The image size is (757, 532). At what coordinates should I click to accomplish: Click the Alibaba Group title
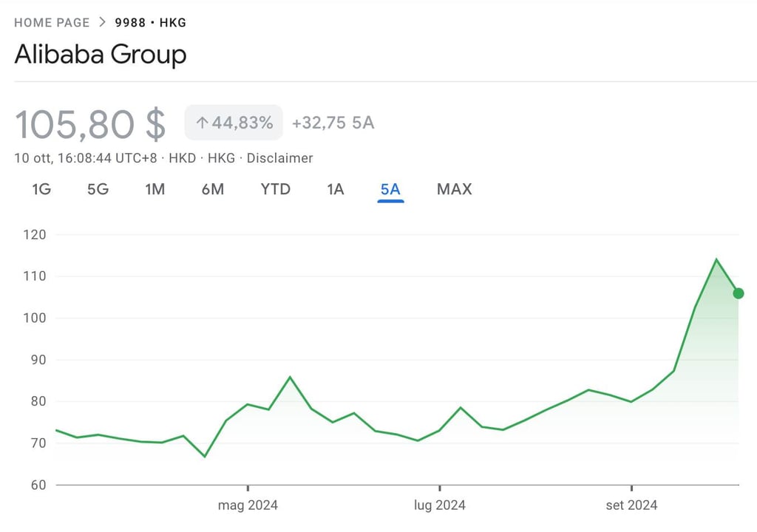pyautogui.click(x=100, y=55)
